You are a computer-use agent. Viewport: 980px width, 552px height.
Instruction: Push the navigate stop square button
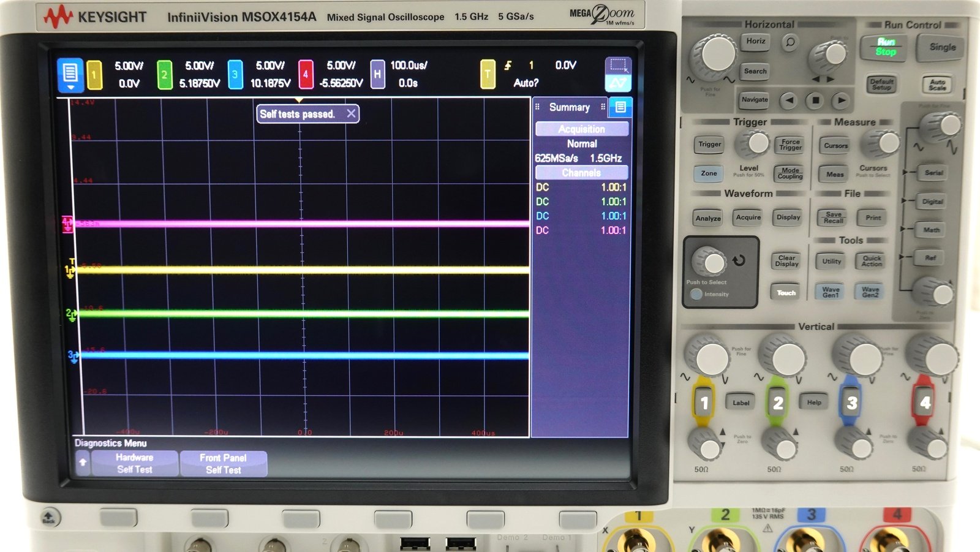point(815,100)
